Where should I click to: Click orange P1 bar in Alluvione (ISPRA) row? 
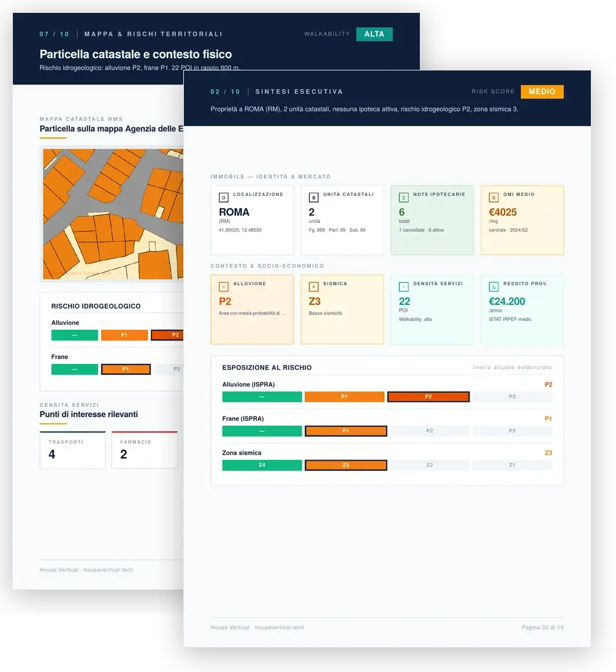pos(344,397)
